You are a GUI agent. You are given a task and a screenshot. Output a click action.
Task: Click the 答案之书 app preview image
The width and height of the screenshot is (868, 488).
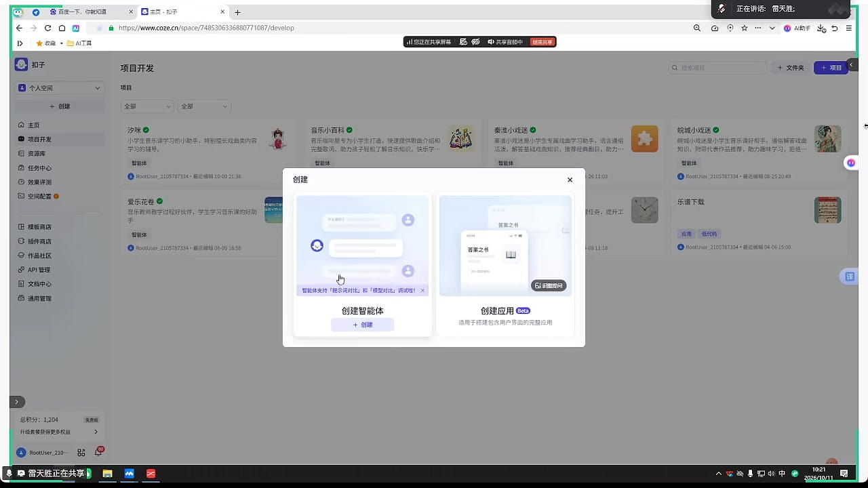(x=505, y=246)
